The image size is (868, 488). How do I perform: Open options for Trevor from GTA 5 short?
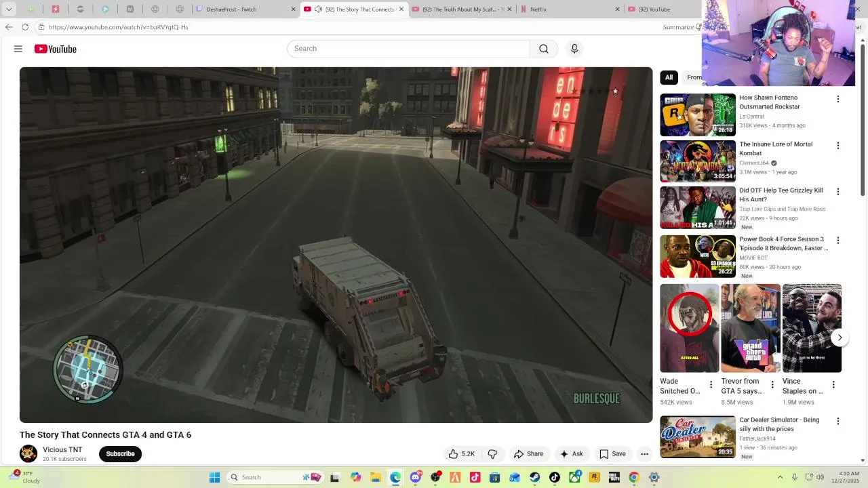(x=772, y=385)
